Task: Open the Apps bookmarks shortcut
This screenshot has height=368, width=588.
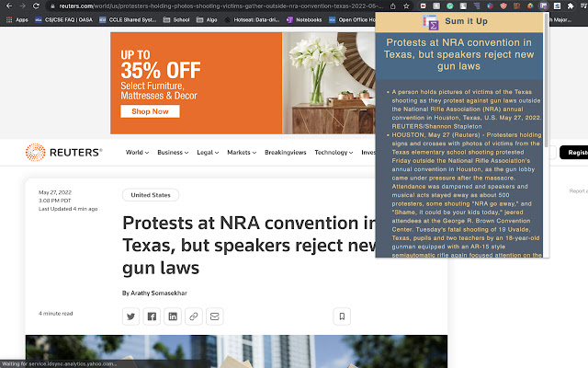Action: [16, 18]
